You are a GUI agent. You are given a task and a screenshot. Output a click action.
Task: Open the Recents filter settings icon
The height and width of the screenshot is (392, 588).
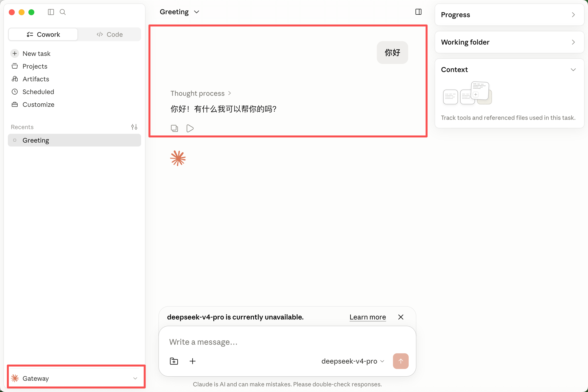click(x=134, y=127)
